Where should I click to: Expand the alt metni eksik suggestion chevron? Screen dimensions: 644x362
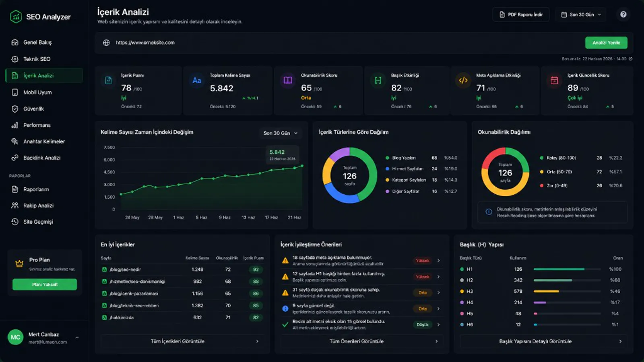[438, 325]
